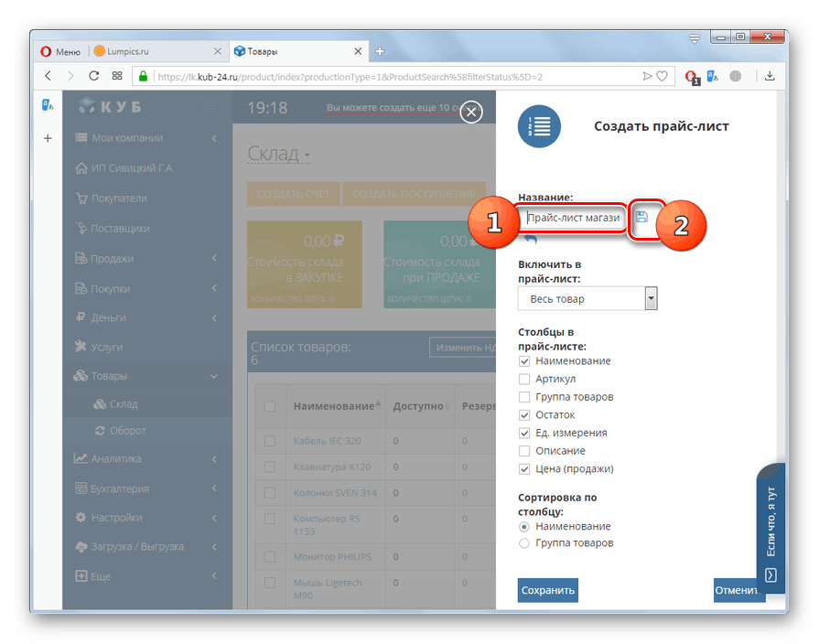Image resolution: width=819 pixels, height=644 pixels.
Task: Click the plus icon in Opera sidebar
Action: point(48,138)
